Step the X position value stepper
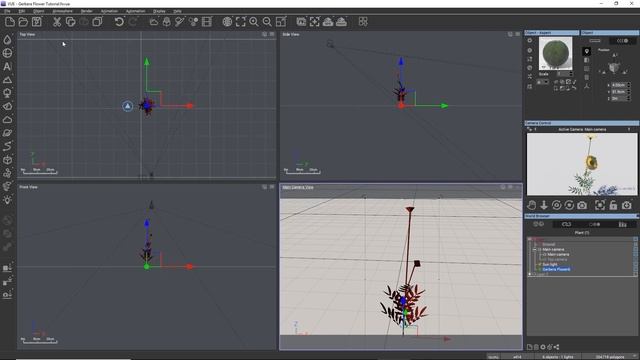Viewport: 640px width, 360px height. 629,85
